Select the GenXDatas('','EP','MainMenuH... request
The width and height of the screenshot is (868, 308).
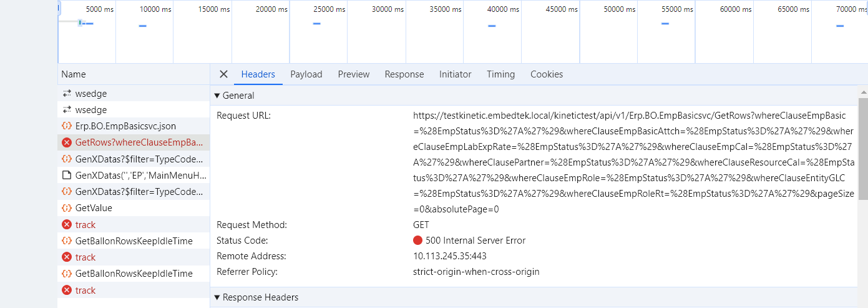[x=134, y=176]
